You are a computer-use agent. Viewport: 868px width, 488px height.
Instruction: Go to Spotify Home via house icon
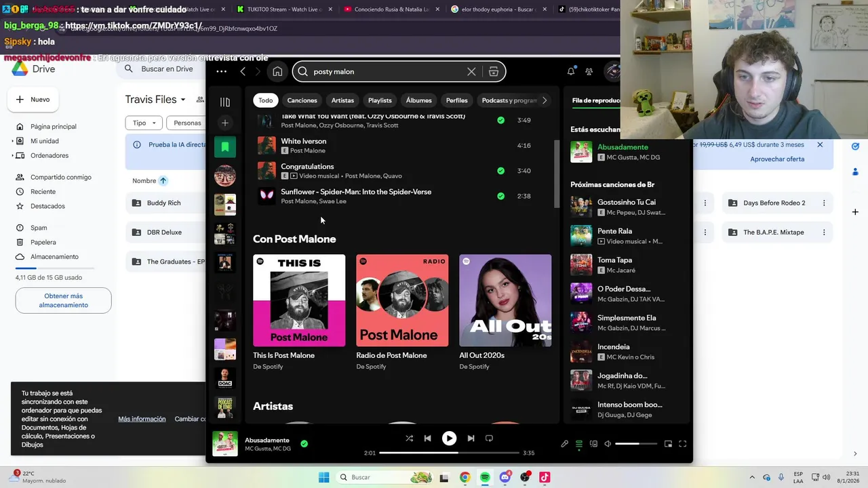pyautogui.click(x=277, y=71)
